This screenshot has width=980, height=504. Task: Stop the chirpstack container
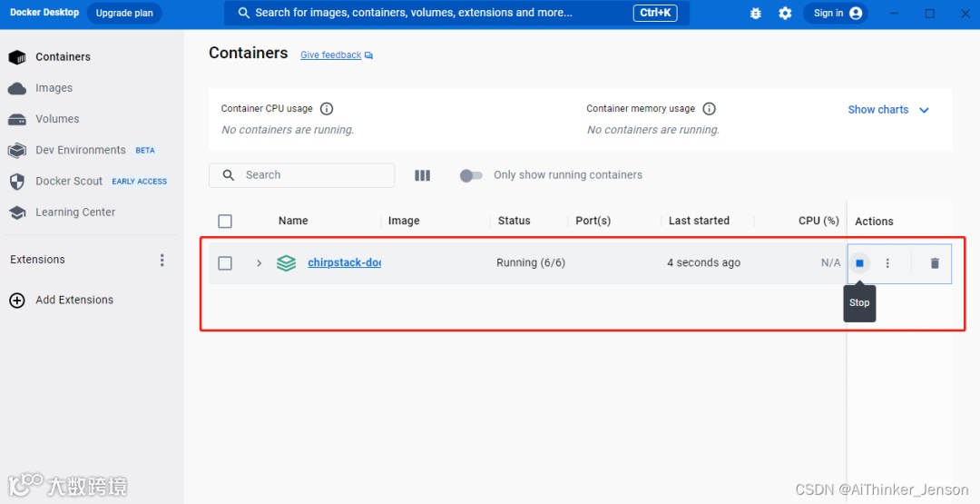pyautogui.click(x=859, y=263)
